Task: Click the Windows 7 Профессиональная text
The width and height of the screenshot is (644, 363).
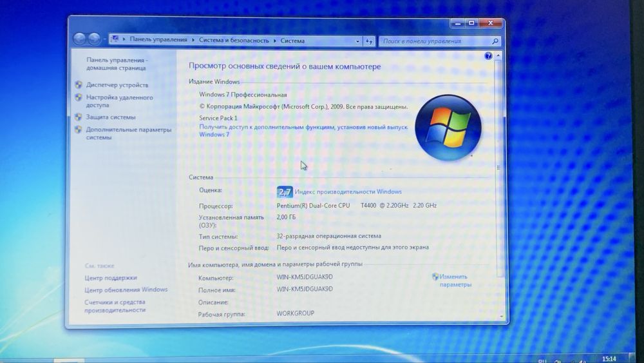Action: [243, 95]
